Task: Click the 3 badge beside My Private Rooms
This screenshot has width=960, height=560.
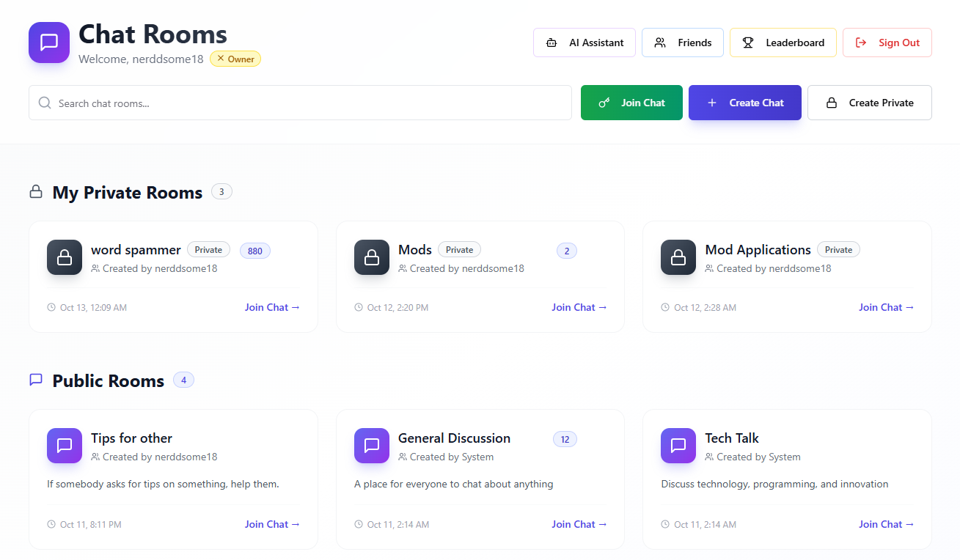Action: click(x=221, y=192)
